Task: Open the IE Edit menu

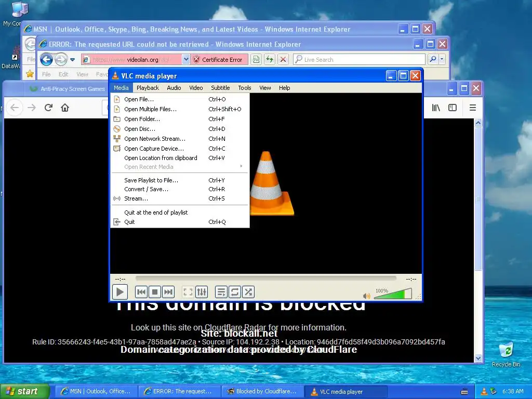Action: click(63, 74)
